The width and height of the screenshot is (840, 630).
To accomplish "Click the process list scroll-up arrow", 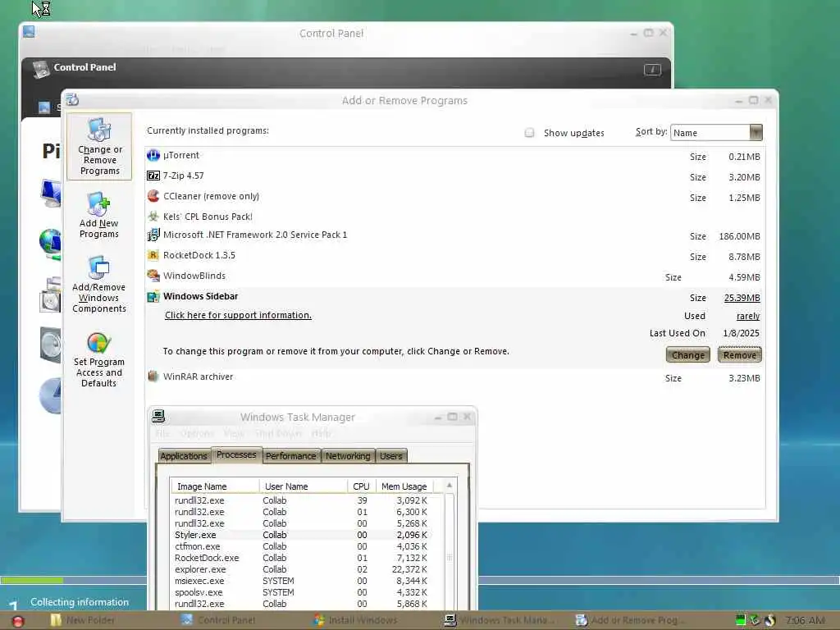I will tap(450, 486).
